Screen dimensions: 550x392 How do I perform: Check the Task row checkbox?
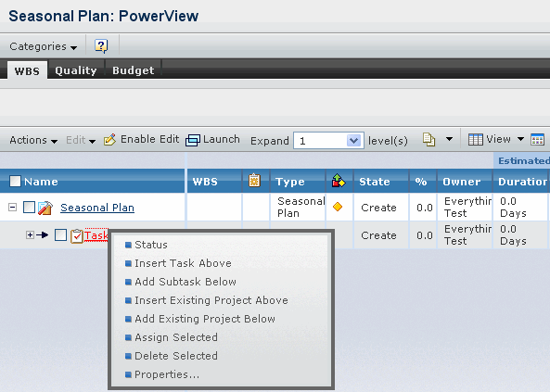click(x=60, y=235)
